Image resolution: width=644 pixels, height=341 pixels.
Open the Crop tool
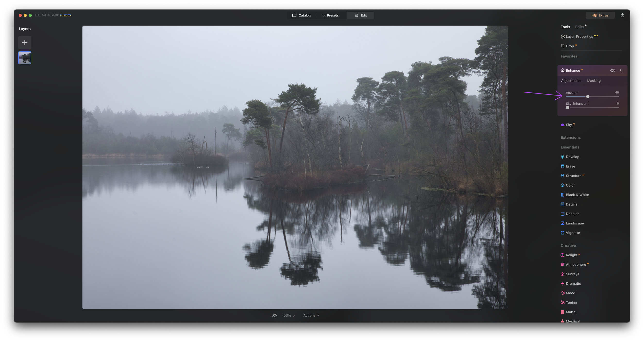point(569,46)
